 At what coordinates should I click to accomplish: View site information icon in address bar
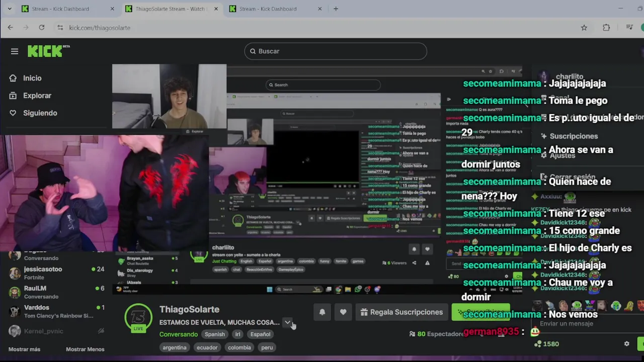point(60,28)
